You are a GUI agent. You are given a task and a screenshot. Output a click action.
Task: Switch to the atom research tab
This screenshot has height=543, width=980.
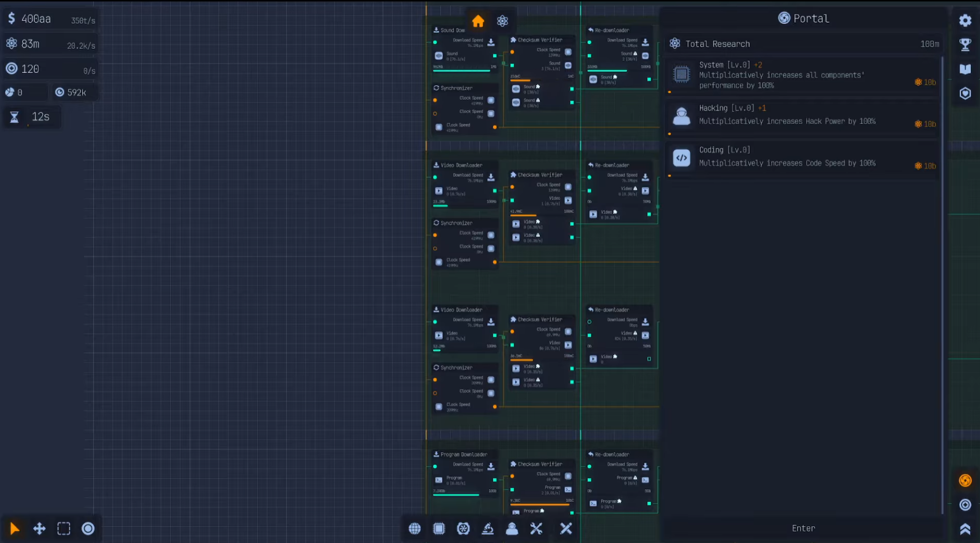click(503, 21)
